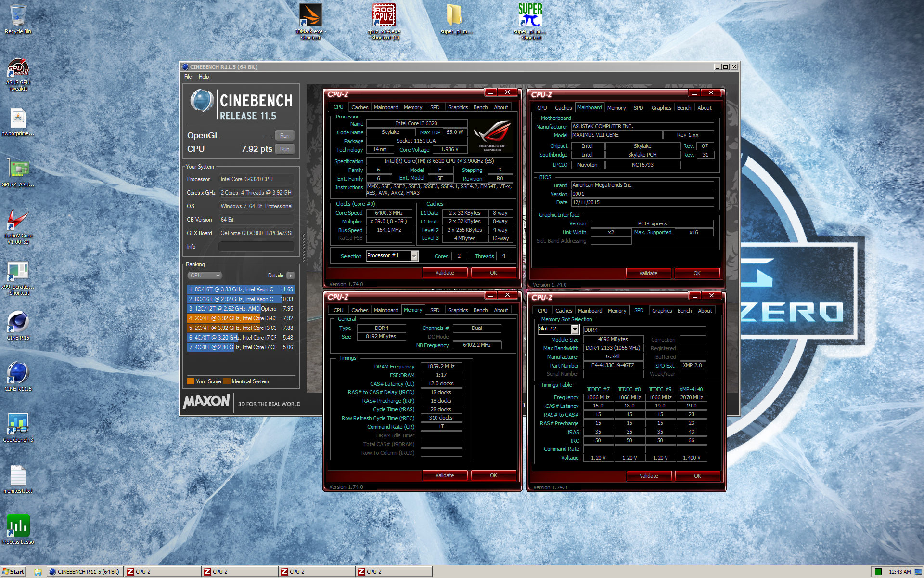Select ranking row 8C/16T @ 3.33 GHz Xeon
Image resolution: width=924 pixels, height=578 pixels.
tap(241, 289)
